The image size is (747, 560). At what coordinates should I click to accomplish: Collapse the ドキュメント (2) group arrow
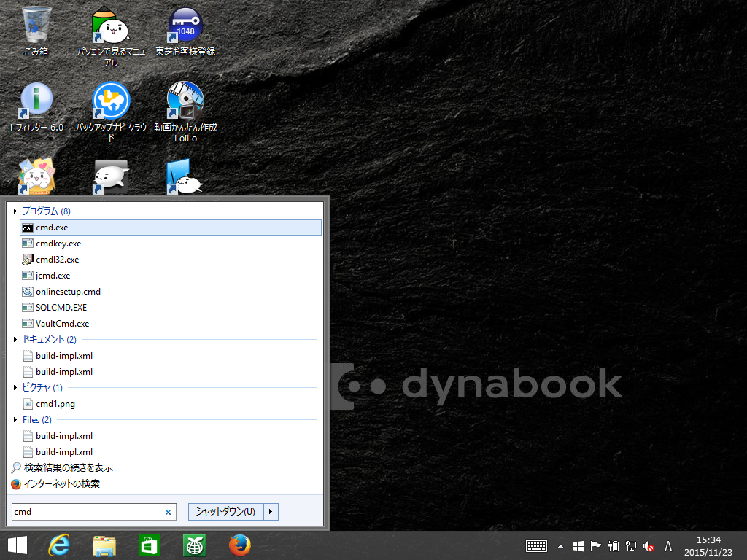(x=15, y=339)
